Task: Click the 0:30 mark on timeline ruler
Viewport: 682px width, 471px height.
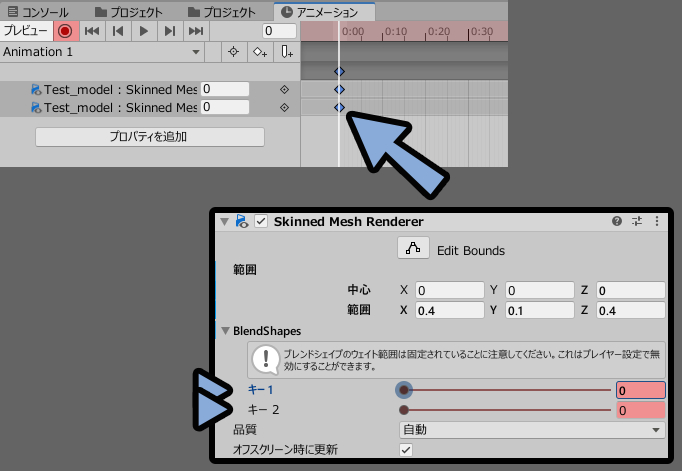Action: click(x=481, y=32)
